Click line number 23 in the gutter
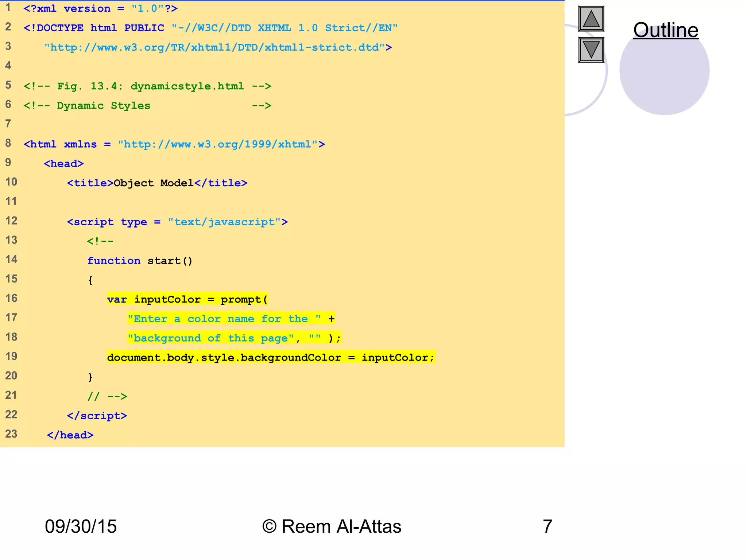 click(x=11, y=434)
